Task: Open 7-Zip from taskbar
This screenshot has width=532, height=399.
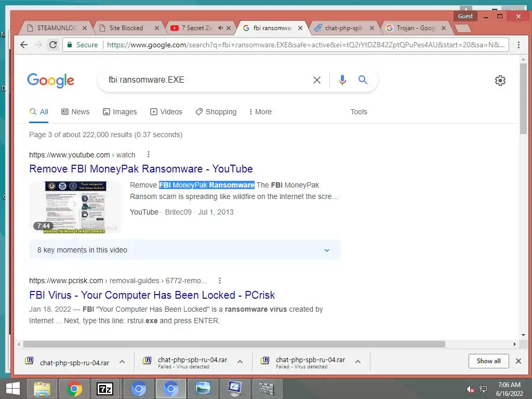Action: point(105,389)
